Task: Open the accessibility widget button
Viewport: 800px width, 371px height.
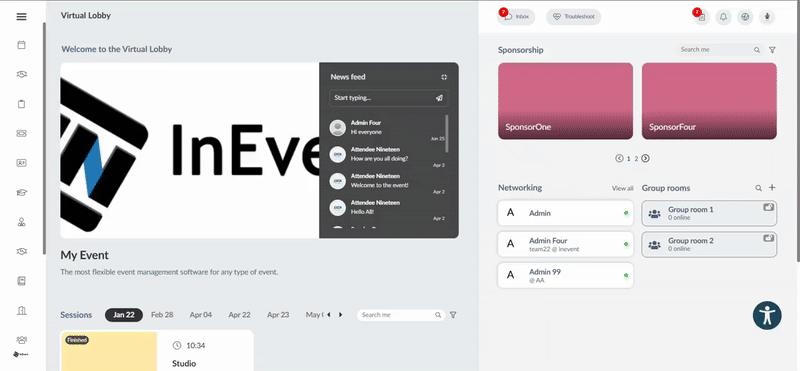Action: click(x=767, y=315)
